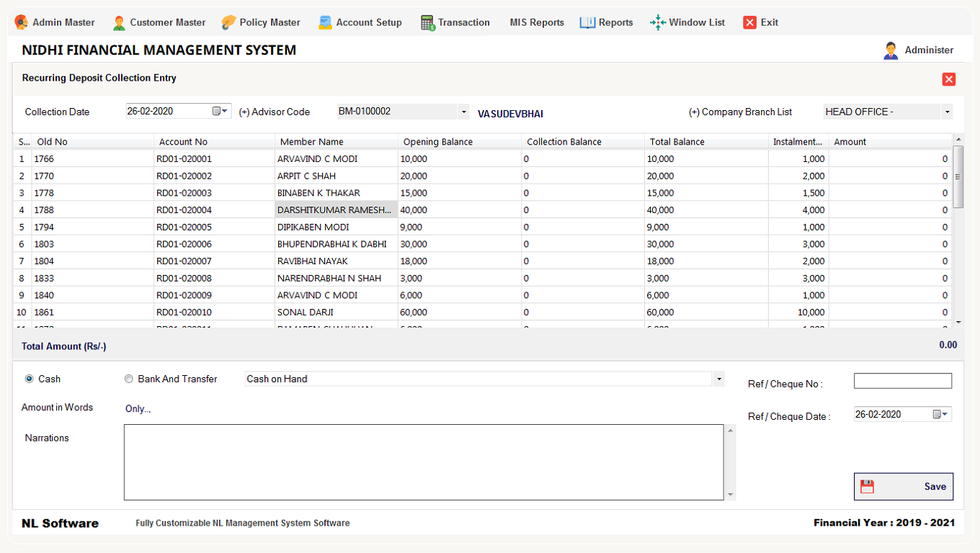
Task: Open the MIS Reports menu
Action: [x=536, y=22]
